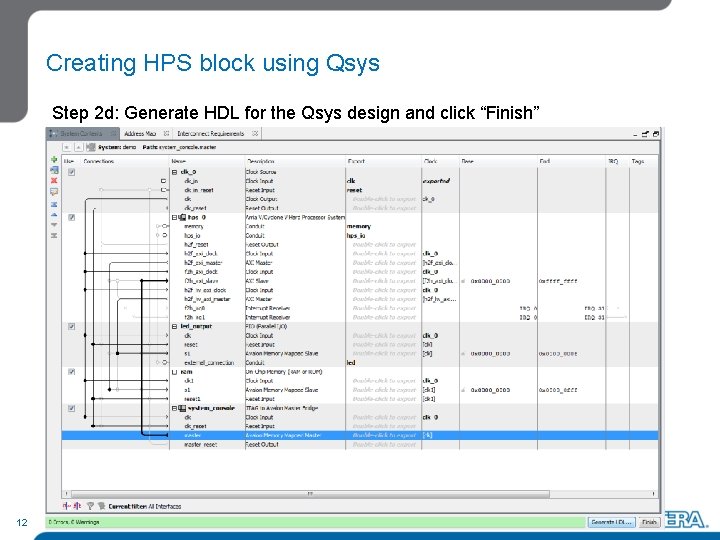
Task: Click the 'memory' export name for hps_0
Action: (x=359, y=226)
